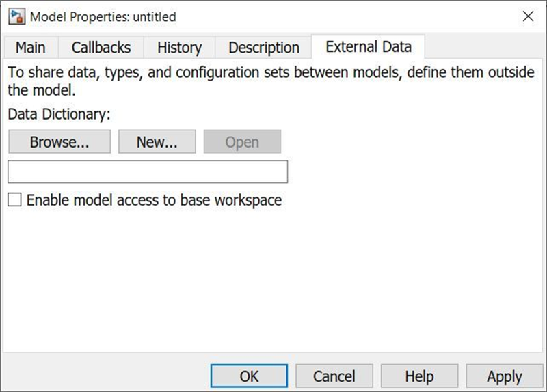Focus the Data Dictionary filename text field
Viewport: 547px width, 392px height.
148,171
